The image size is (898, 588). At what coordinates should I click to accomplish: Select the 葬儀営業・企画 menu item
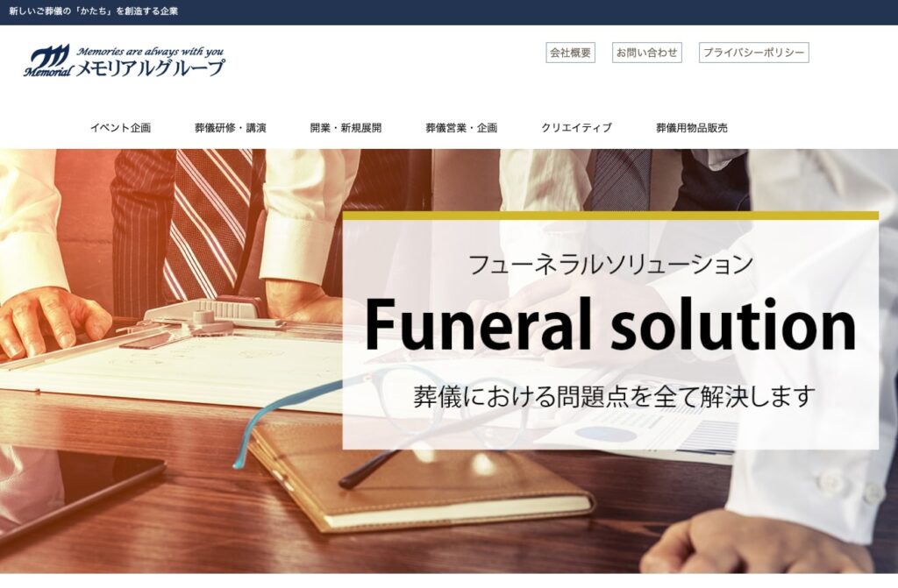coord(461,128)
